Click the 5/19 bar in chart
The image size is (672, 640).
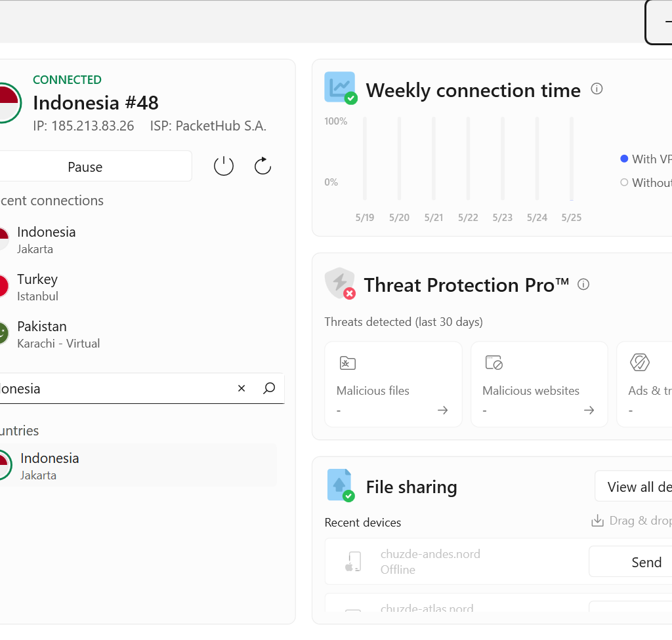(365, 159)
